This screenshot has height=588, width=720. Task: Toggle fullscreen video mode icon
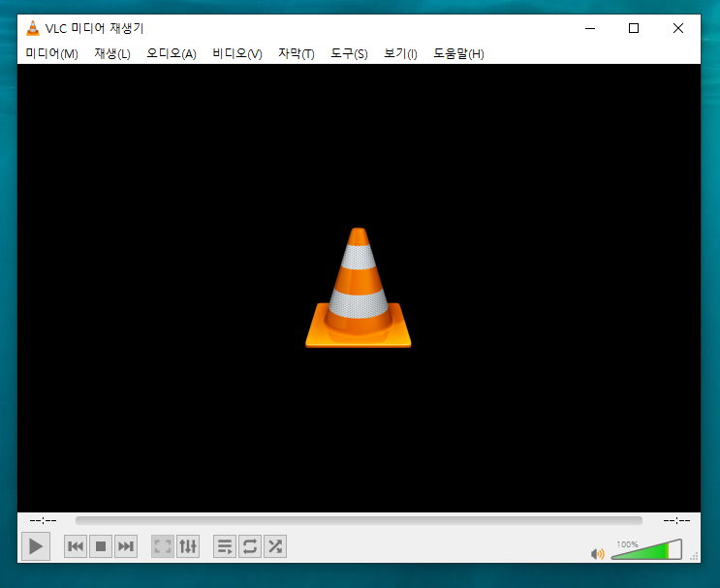[x=163, y=546]
